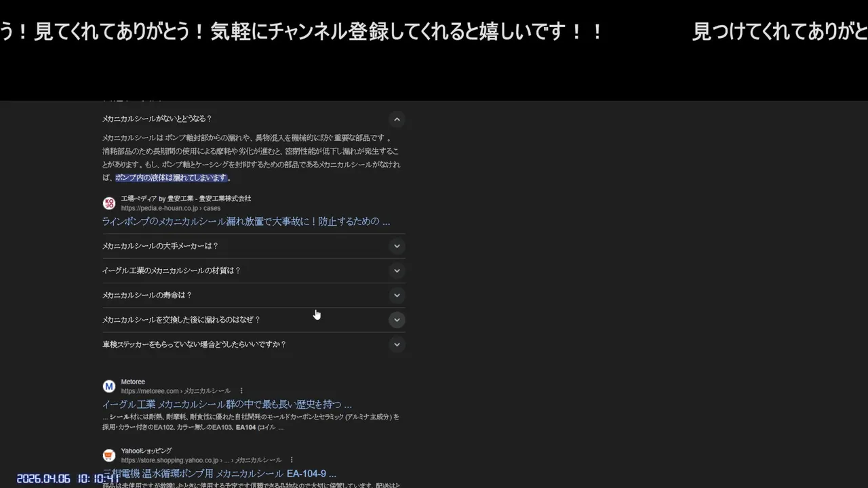This screenshot has height=488, width=868.
Task: Expand メカニカルシールの大手メーカーは？ question
Action: (x=254, y=246)
